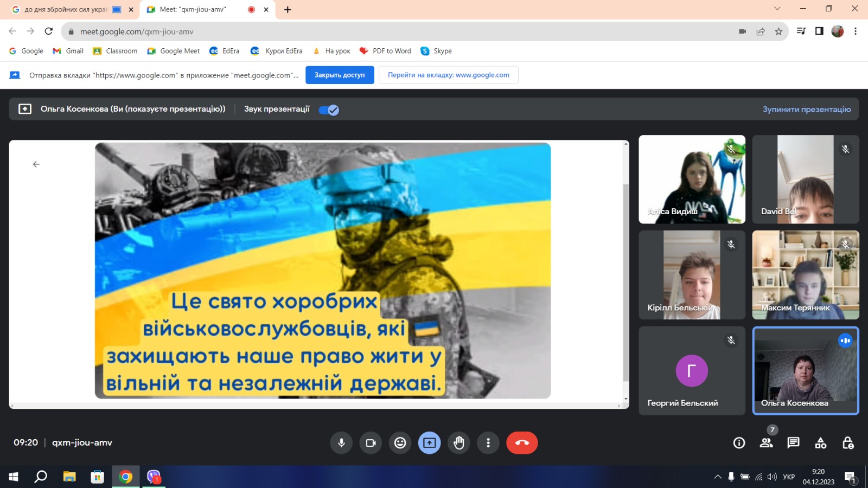This screenshot has width=868, height=488.
Task: Open more options three-dot menu in call bar
Action: 488,443
